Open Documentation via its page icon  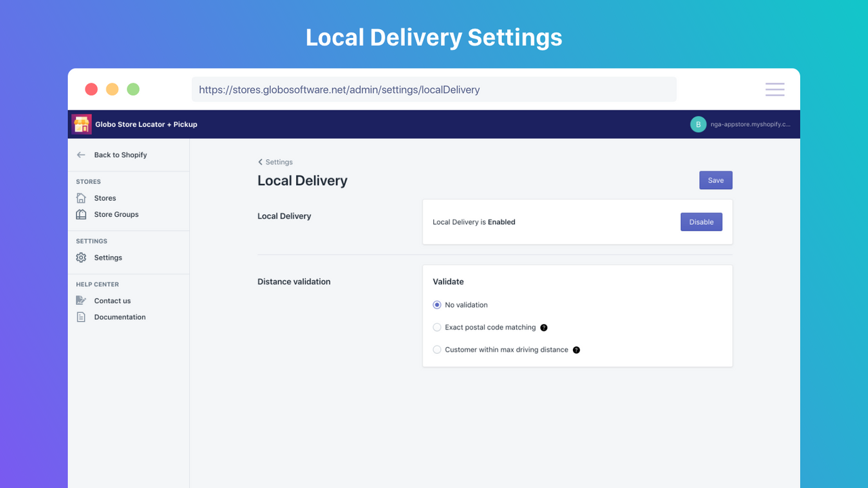(x=81, y=317)
